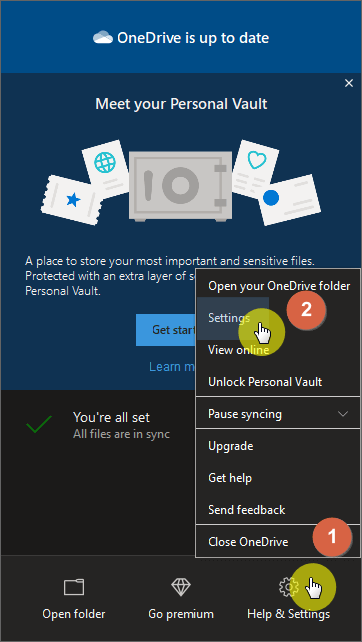Click the Pause syncing menu item
The image size is (362, 642).
tap(278, 414)
